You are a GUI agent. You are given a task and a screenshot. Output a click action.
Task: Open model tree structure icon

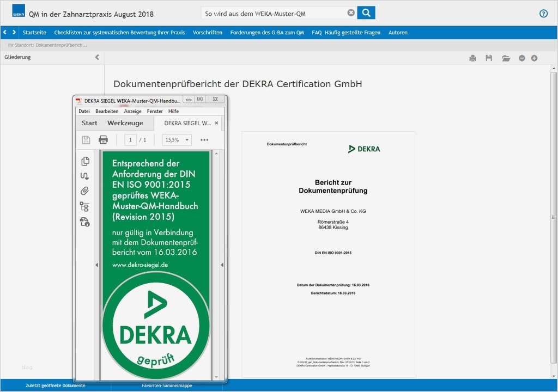coord(84,207)
